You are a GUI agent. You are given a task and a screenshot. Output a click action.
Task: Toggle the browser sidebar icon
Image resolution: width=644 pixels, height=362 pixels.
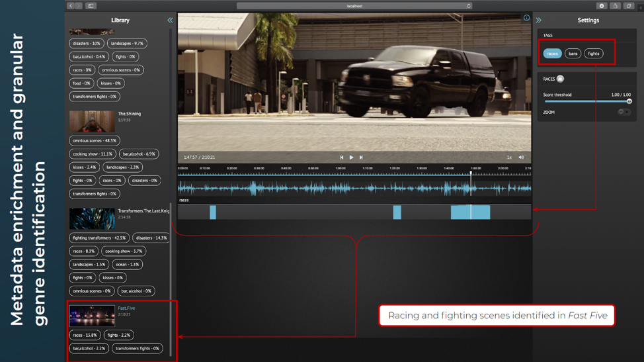[x=91, y=6]
